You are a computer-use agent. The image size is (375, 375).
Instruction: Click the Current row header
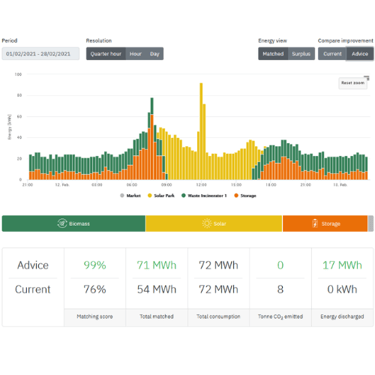(x=33, y=289)
